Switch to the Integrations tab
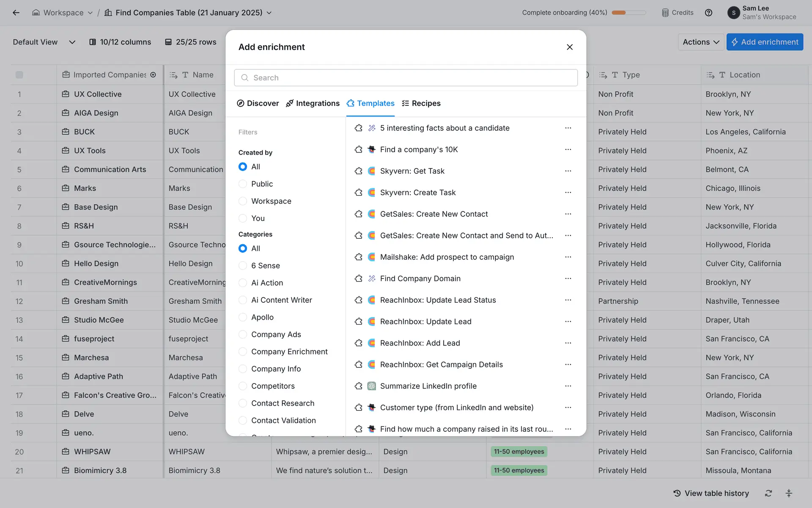Screen dimensions: 812x508 point(313,103)
